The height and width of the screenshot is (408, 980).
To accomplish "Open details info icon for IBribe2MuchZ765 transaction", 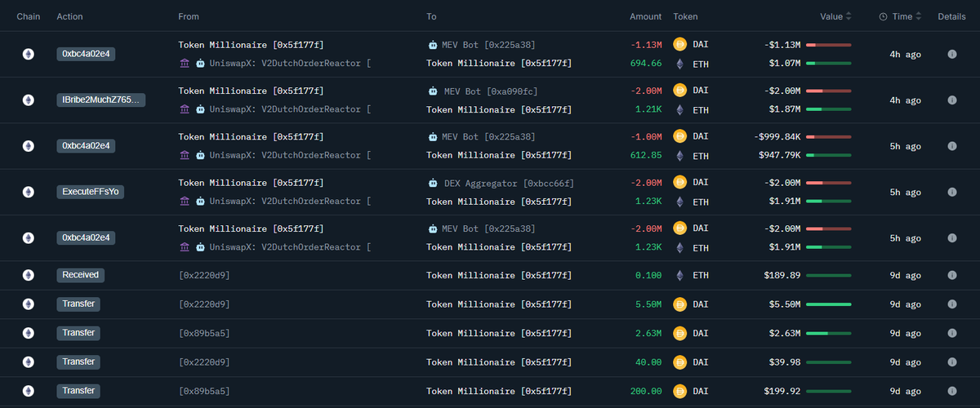I will (951, 100).
